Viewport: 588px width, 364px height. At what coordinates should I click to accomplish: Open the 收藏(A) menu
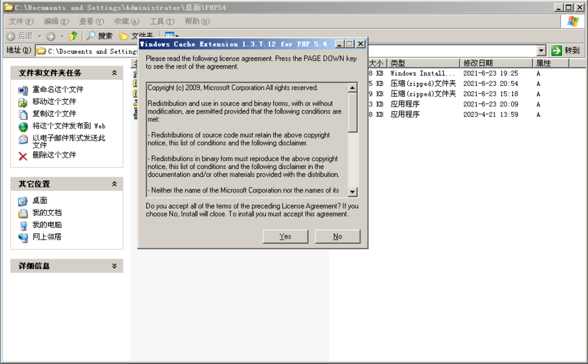tap(127, 21)
